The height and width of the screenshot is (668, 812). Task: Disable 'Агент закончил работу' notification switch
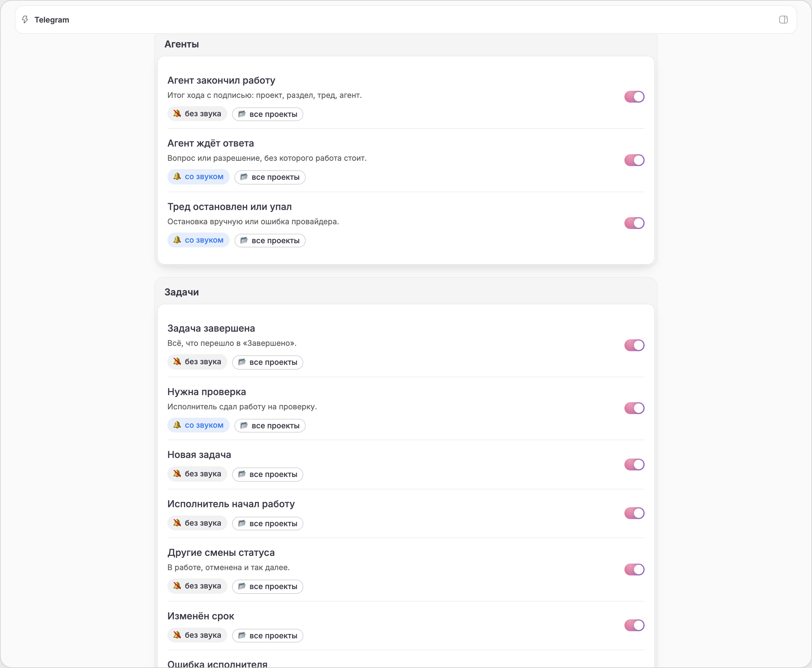click(x=634, y=97)
